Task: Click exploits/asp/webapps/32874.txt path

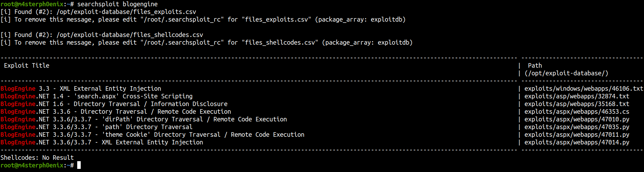Action: pos(577,96)
